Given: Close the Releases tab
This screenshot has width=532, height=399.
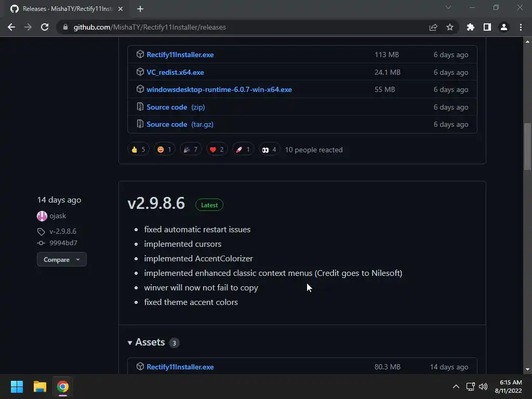Looking at the screenshot, I should click(x=121, y=9).
